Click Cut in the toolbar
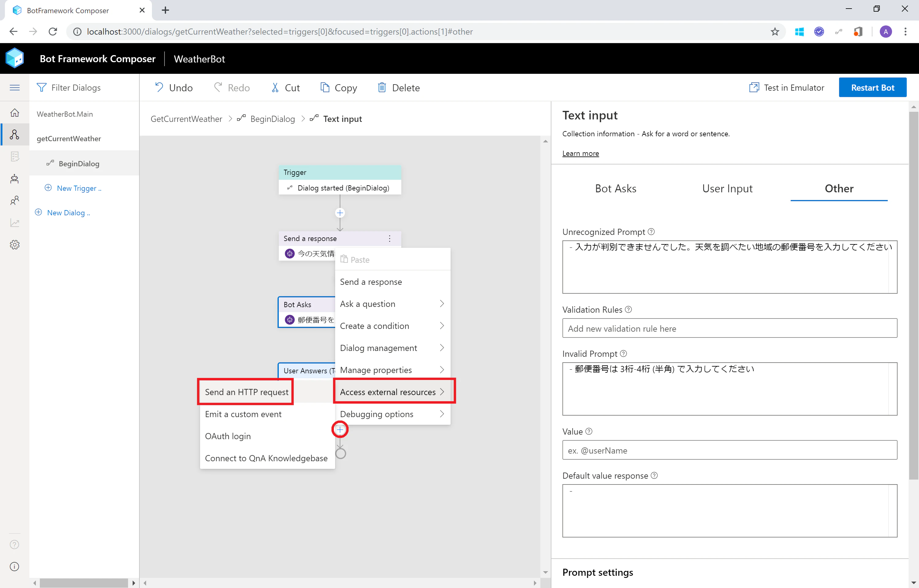 (286, 88)
